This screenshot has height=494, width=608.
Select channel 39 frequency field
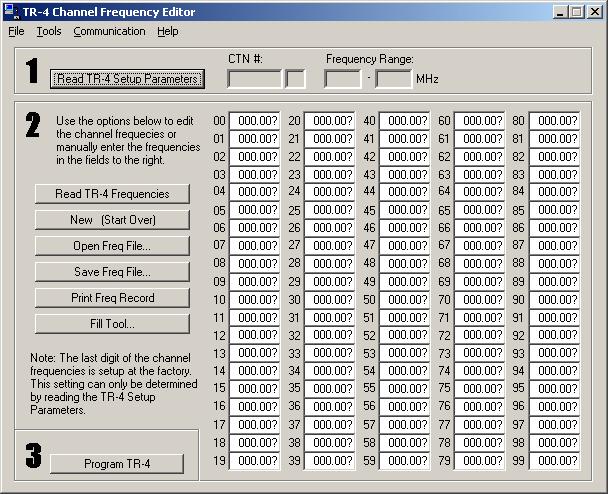(x=330, y=461)
